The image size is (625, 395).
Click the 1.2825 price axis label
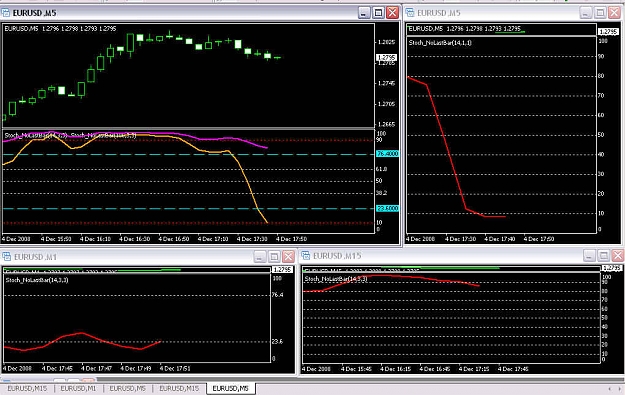pos(387,42)
